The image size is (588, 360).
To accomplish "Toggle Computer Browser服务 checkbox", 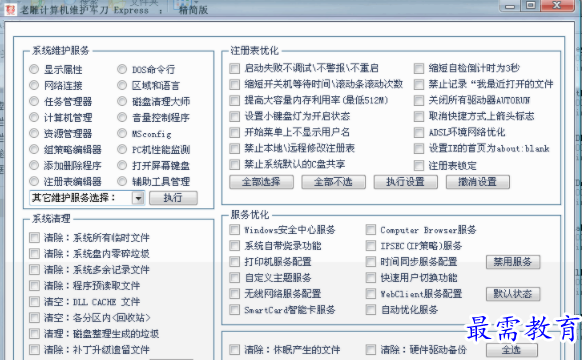I will 371,230.
